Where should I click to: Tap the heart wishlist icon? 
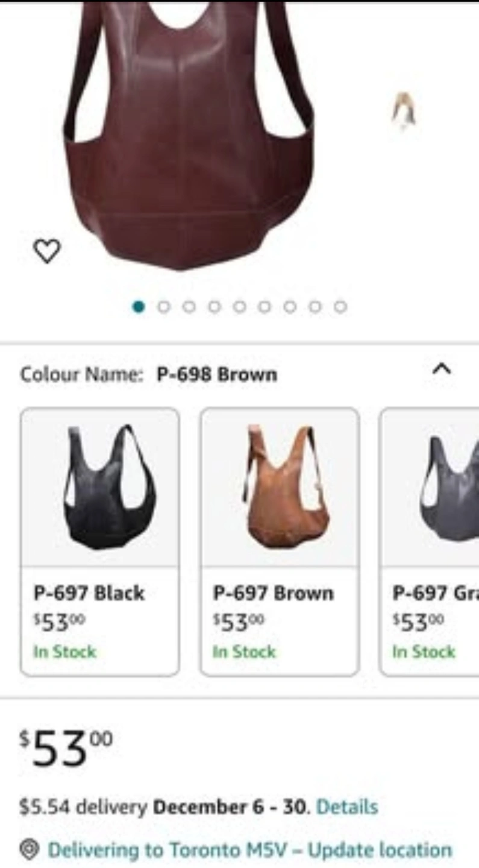point(46,250)
